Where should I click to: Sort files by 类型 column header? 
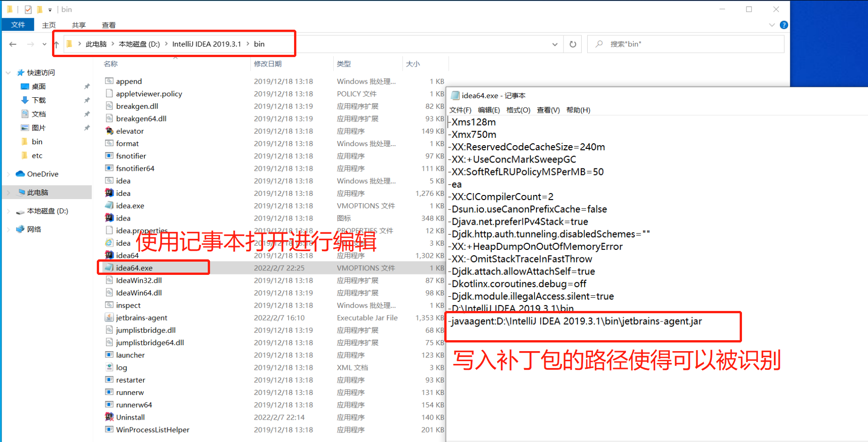(x=344, y=64)
